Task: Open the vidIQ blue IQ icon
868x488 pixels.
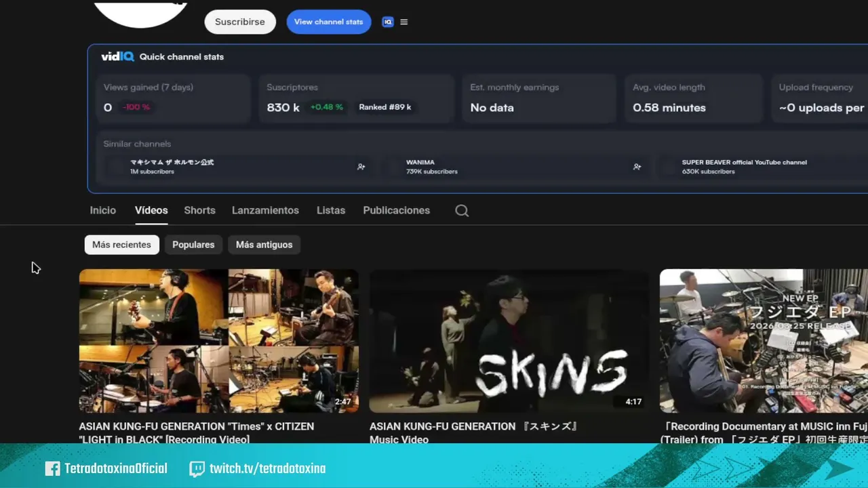Action: 388,22
